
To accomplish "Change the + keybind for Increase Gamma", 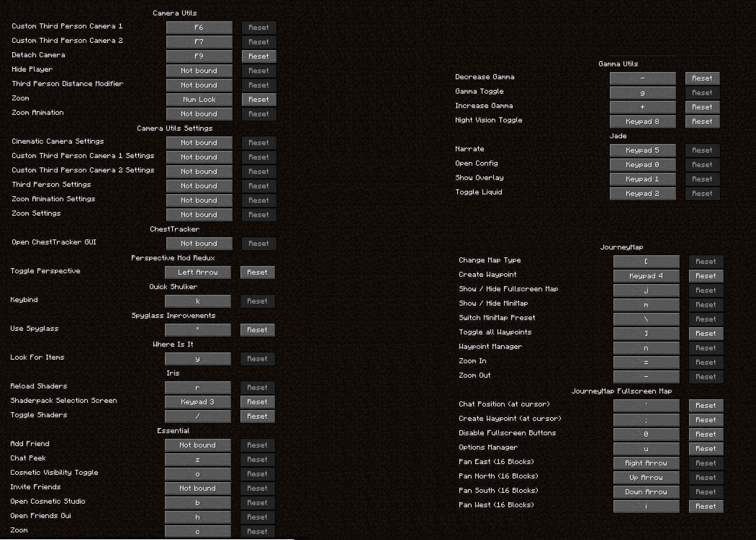I will click(643, 107).
